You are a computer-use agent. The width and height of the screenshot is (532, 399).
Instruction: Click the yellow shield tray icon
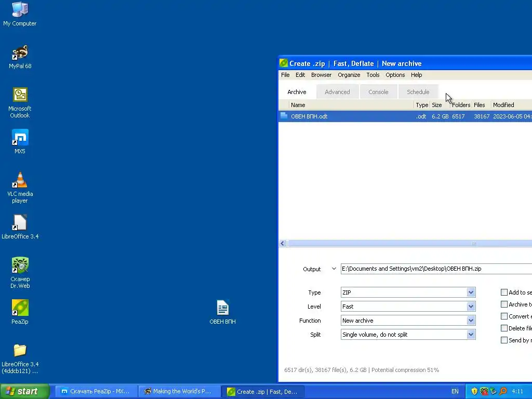tap(474, 391)
